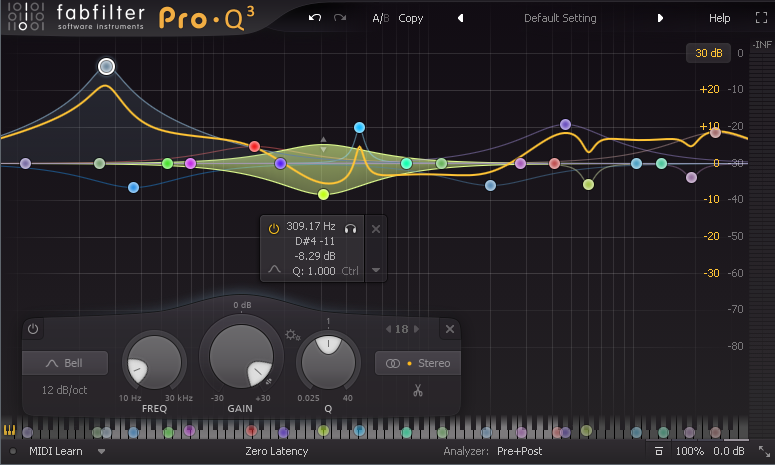Open Analyzer Pre+Post settings
This screenshot has width=775, height=465.
pyautogui.click(x=519, y=451)
